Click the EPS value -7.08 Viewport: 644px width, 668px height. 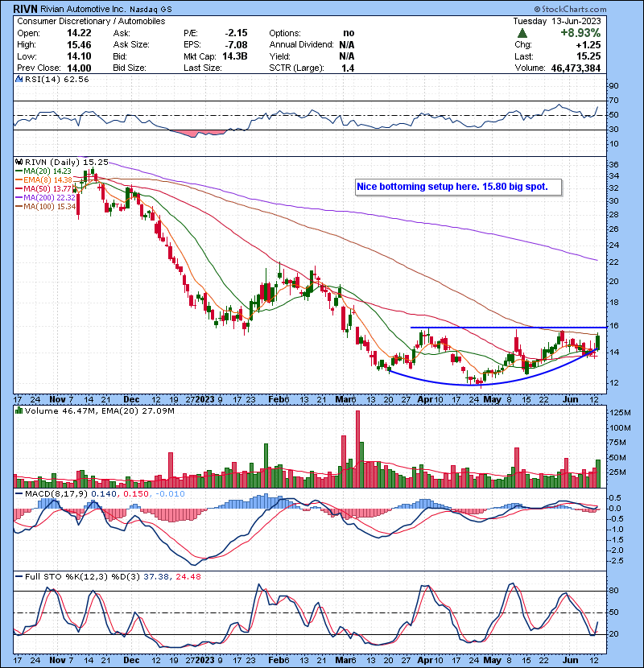[236, 45]
